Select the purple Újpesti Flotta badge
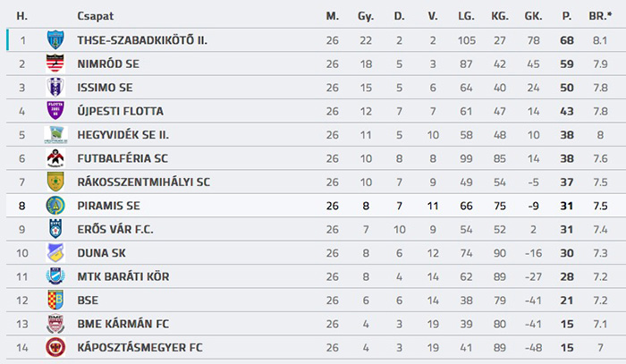The height and width of the screenshot is (364, 626). 55,111
